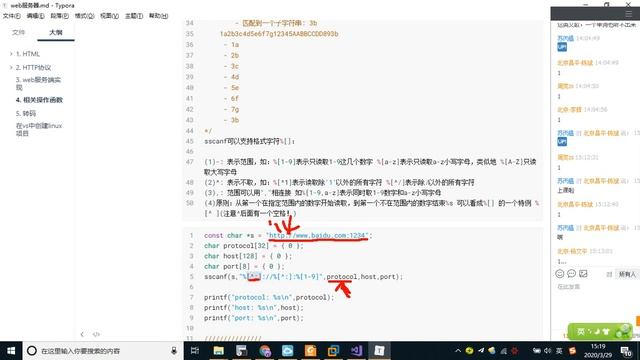Open the clock showing 15:19

(x=598, y=351)
